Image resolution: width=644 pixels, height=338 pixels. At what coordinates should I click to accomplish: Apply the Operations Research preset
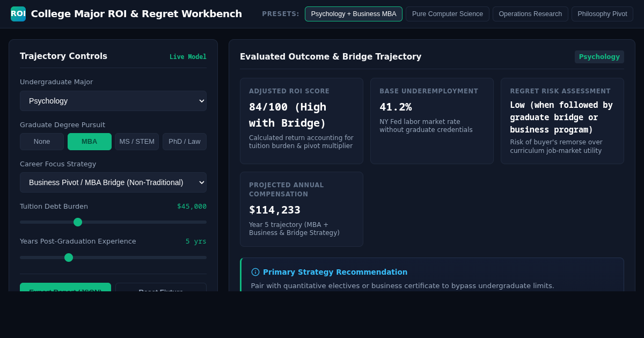click(x=530, y=14)
